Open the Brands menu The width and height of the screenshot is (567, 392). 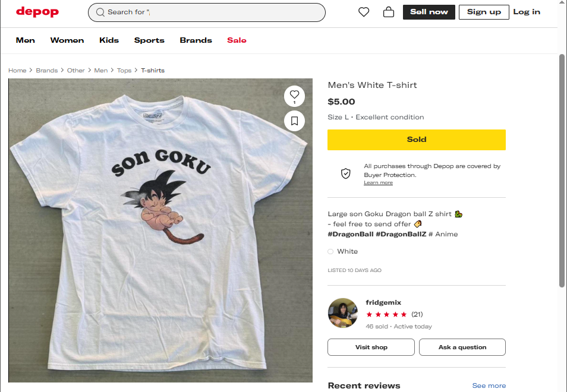196,40
